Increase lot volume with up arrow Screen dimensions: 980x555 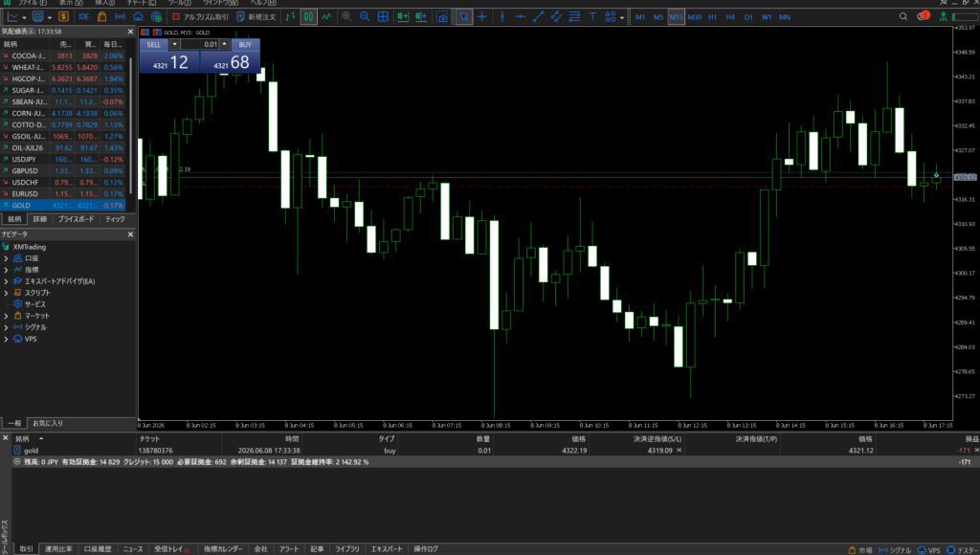point(225,44)
